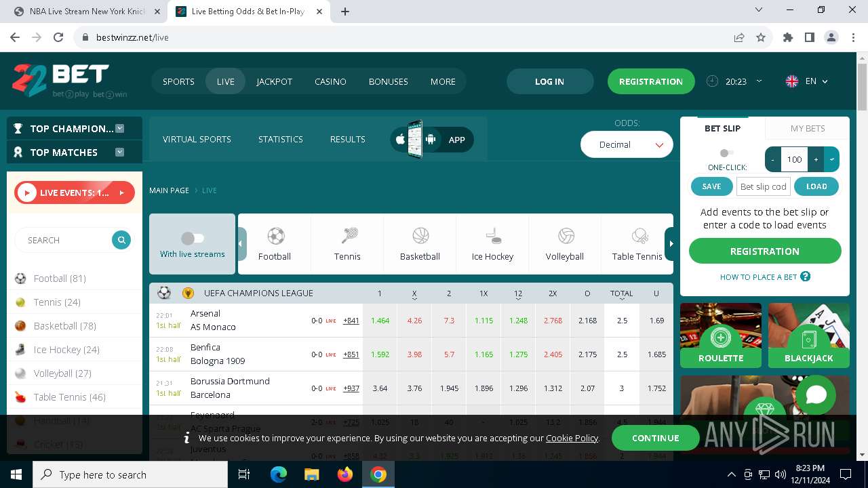Open the Bonuses menu

click(x=389, y=81)
